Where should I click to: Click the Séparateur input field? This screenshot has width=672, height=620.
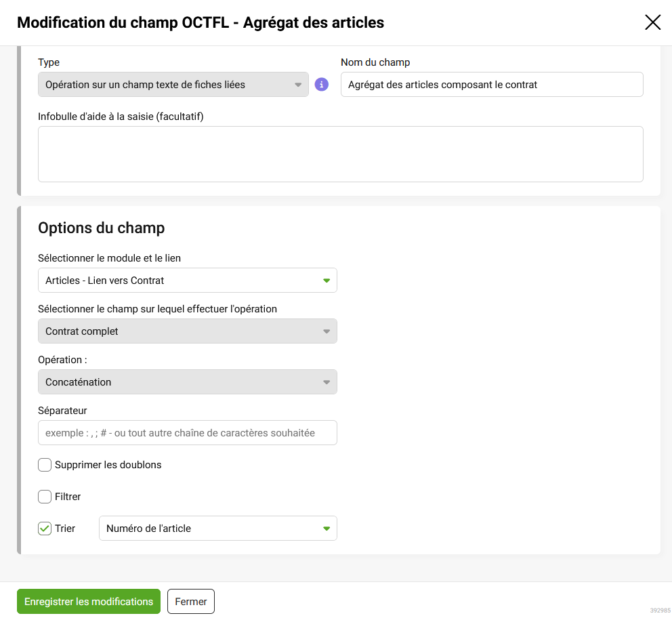click(x=187, y=432)
